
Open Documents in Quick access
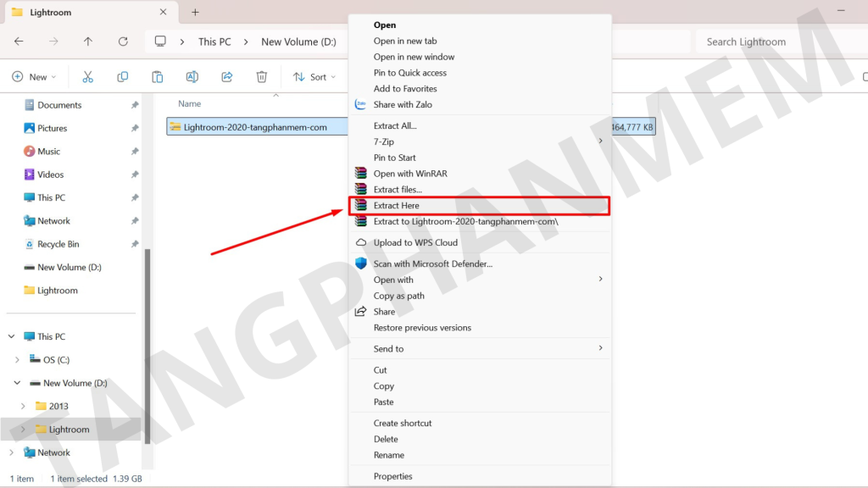(x=59, y=105)
